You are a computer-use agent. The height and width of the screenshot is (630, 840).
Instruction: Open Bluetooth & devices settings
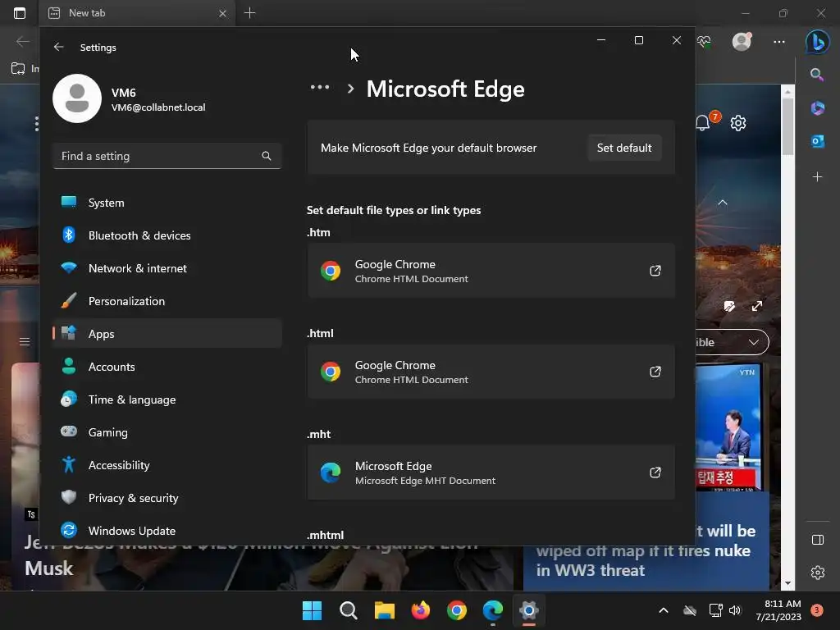click(x=167, y=235)
